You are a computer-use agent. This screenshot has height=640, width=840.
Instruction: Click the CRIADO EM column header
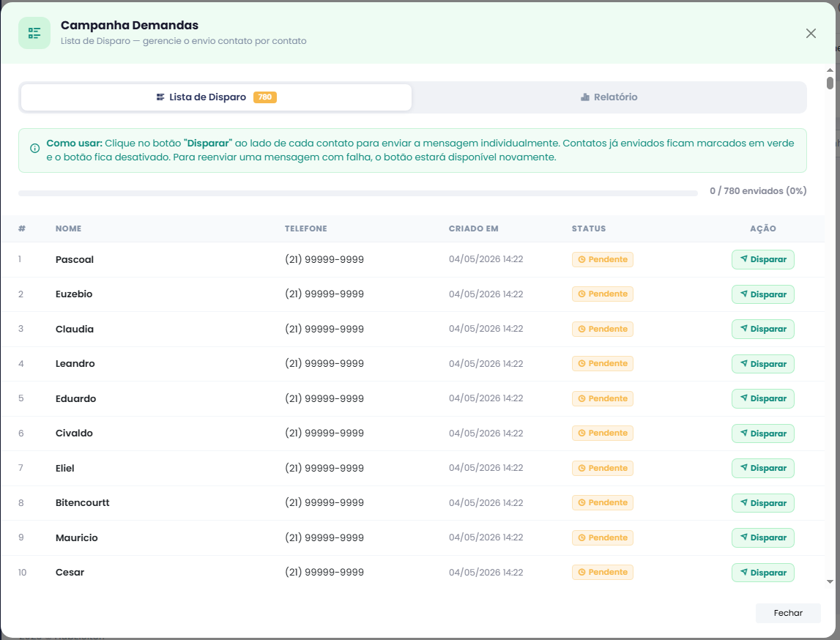(x=474, y=228)
